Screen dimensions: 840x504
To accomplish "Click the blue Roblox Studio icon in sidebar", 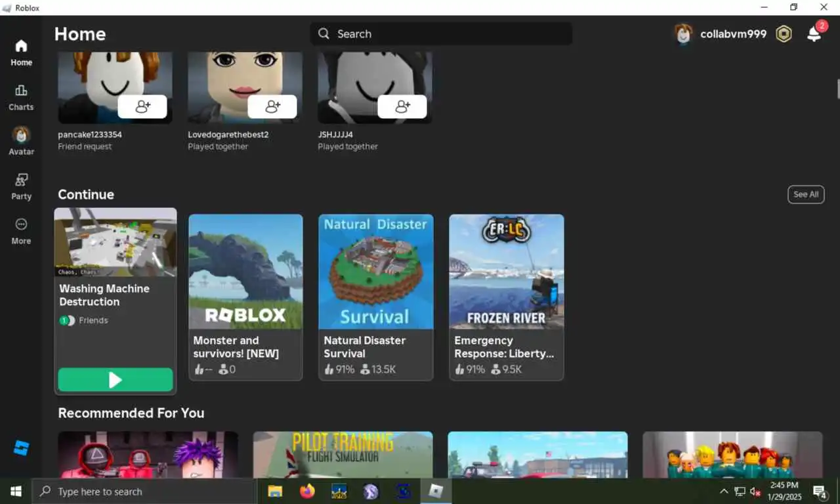I will click(21, 448).
